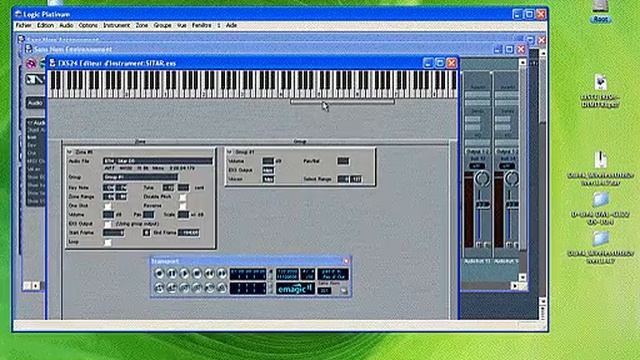Click the Record button in Transport

tap(159, 273)
